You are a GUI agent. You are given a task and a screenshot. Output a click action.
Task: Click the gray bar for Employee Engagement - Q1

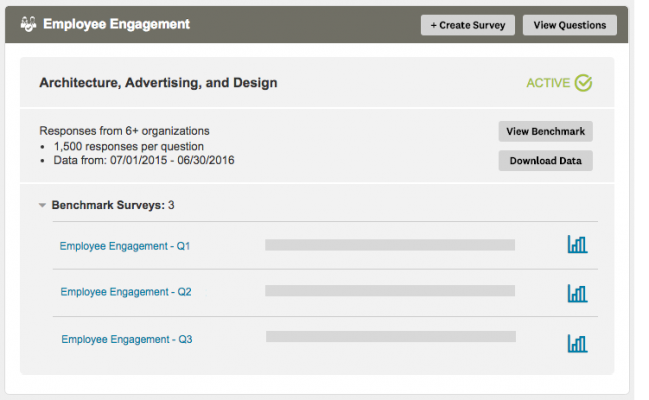[x=390, y=245]
